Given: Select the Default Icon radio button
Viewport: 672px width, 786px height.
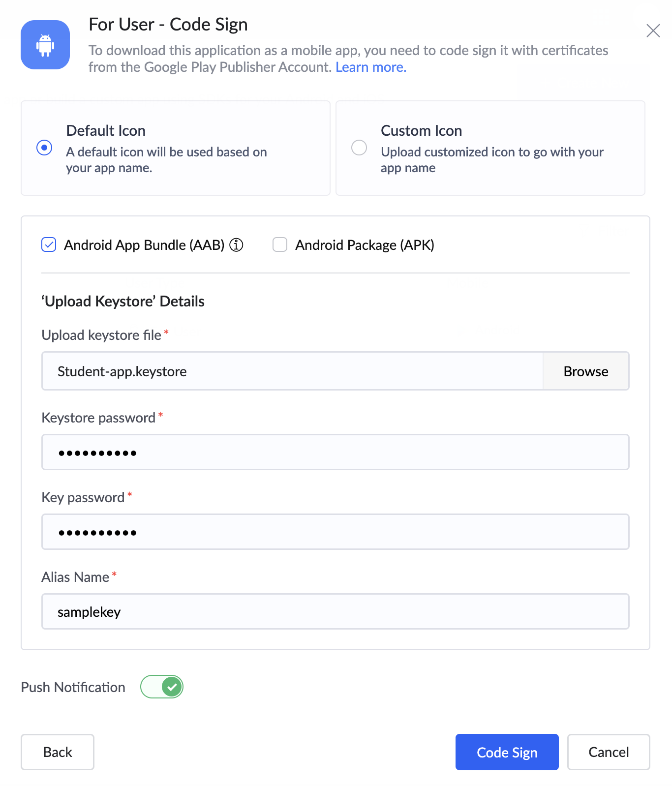Looking at the screenshot, I should pyautogui.click(x=44, y=148).
